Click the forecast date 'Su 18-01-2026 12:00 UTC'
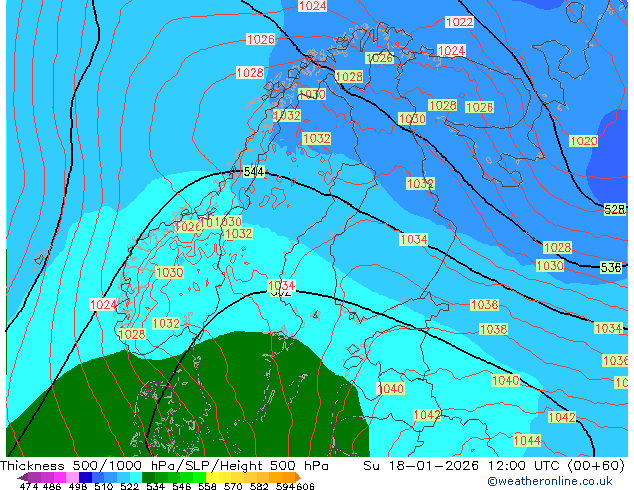This screenshot has width=634, height=490. [463, 466]
